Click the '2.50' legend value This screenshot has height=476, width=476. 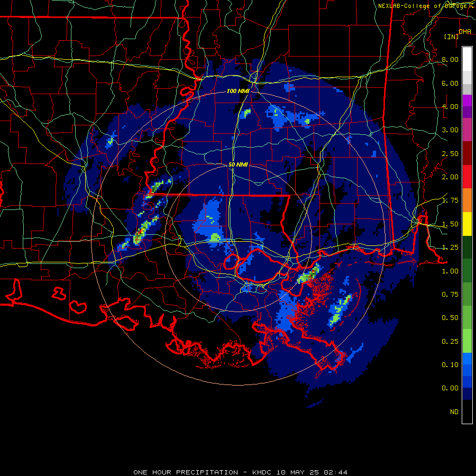450,153
